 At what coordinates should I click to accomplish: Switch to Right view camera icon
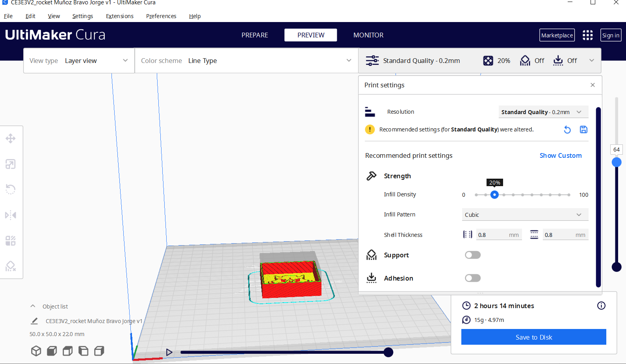tap(99, 351)
